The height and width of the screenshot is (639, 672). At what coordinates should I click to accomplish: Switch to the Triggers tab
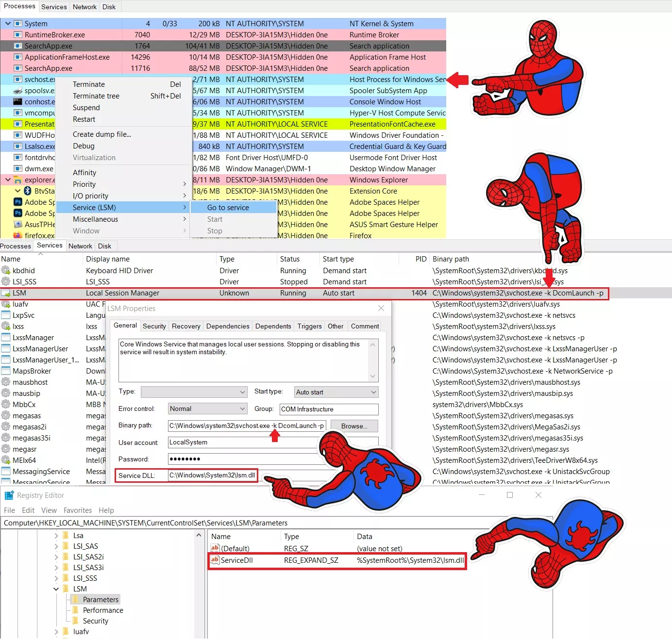(310, 327)
